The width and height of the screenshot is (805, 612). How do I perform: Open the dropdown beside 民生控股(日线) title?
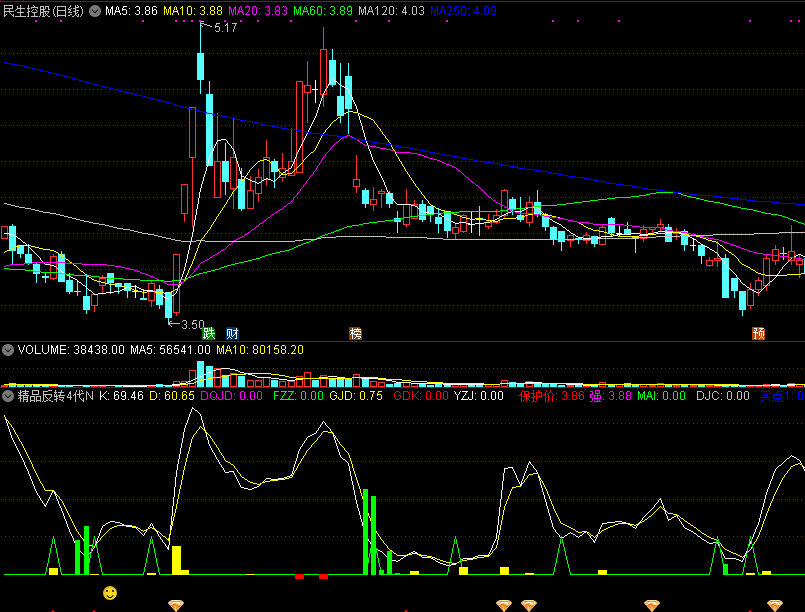95,11
